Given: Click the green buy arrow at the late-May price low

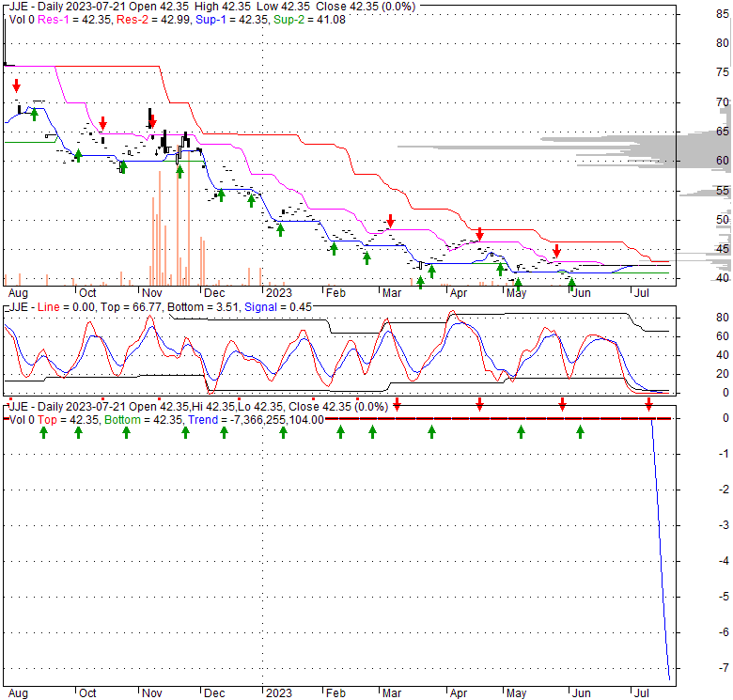Looking at the screenshot, I should pos(571,283).
